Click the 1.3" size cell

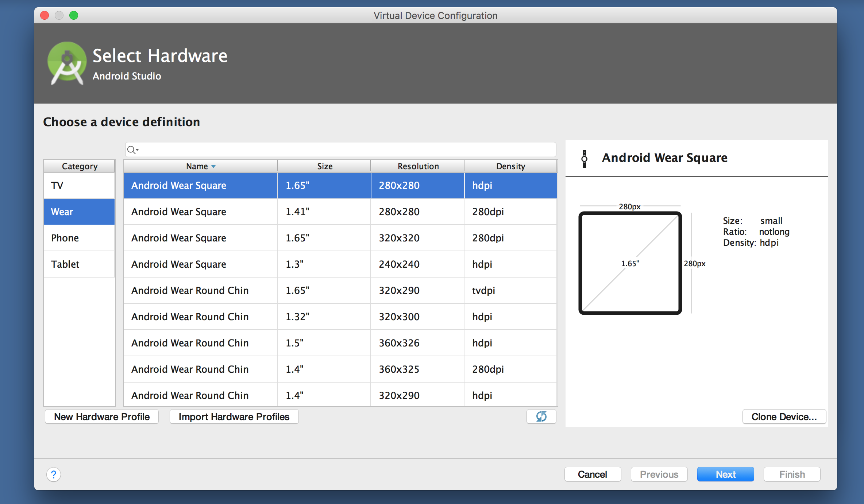[324, 264]
